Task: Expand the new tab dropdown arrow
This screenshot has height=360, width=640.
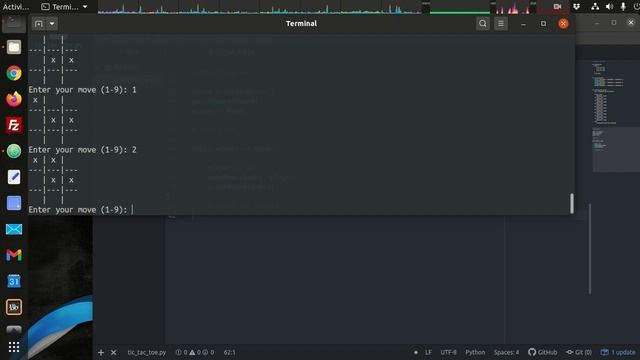Action: point(52,24)
